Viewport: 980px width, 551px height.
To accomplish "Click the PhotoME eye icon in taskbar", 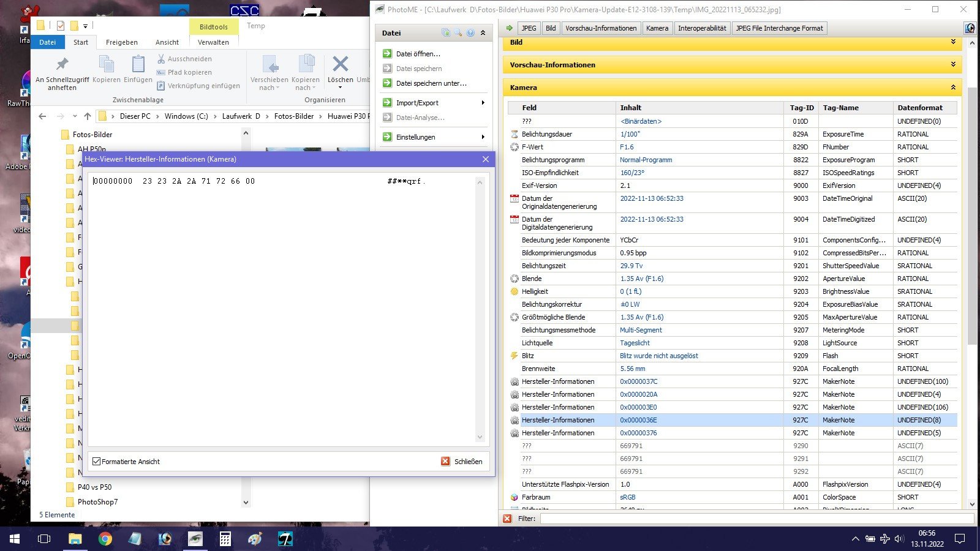I will click(195, 539).
